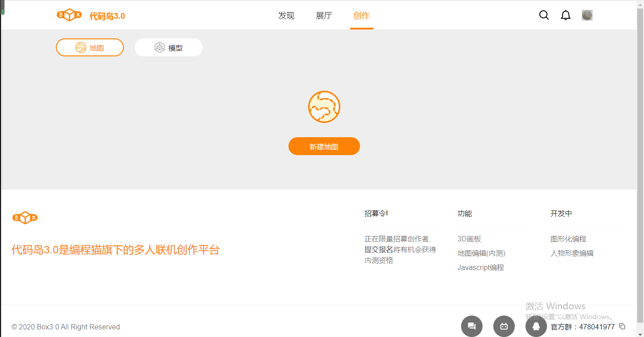Screen dimensions: 644x337
Task: Select the 地图 category tab
Action: pyautogui.click(x=90, y=47)
